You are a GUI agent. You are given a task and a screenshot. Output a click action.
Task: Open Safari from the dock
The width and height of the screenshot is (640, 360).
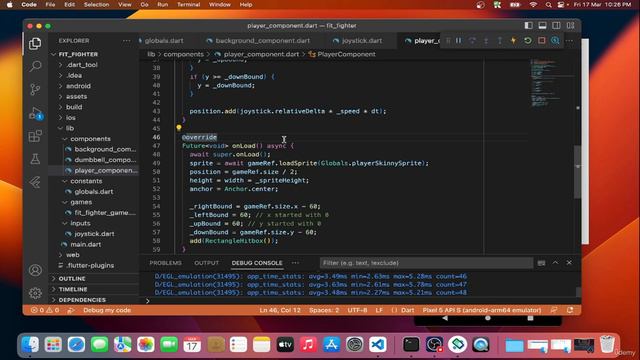(76, 345)
